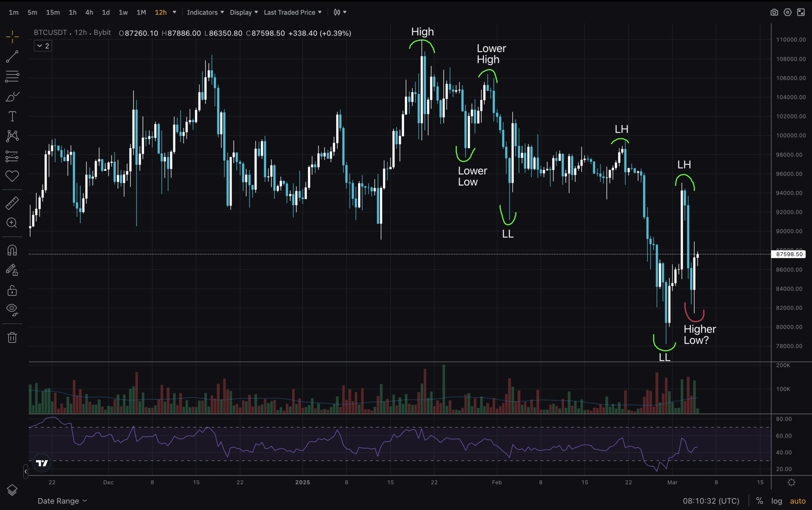
Task: Open the Date Range selector
Action: pyautogui.click(x=62, y=501)
